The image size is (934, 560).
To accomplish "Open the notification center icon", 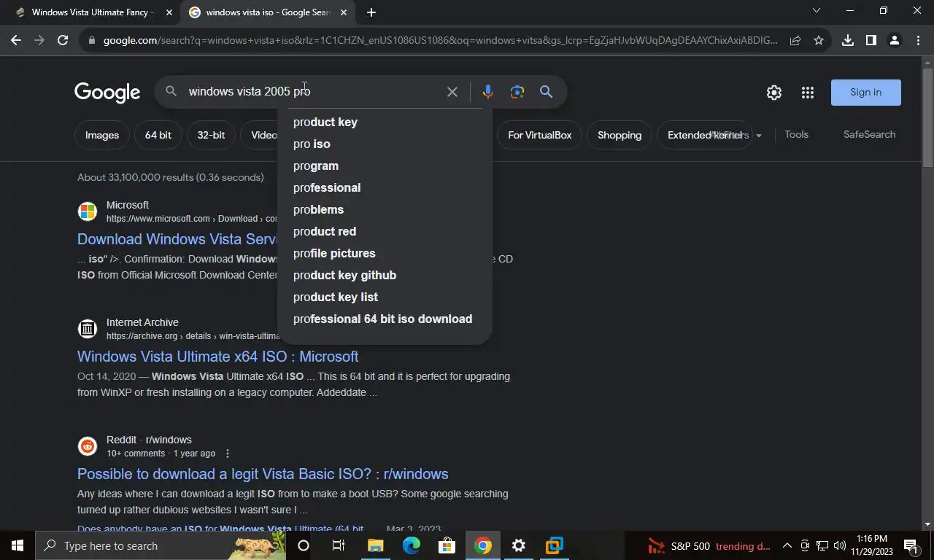I will (x=911, y=545).
